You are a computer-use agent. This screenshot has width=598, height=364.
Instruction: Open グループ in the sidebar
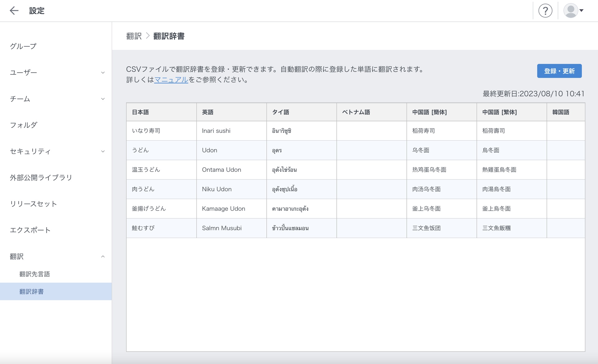(23, 46)
